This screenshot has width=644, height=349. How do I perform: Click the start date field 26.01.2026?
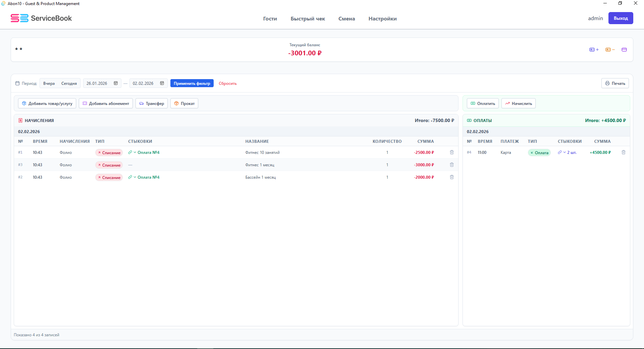[x=102, y=83]
